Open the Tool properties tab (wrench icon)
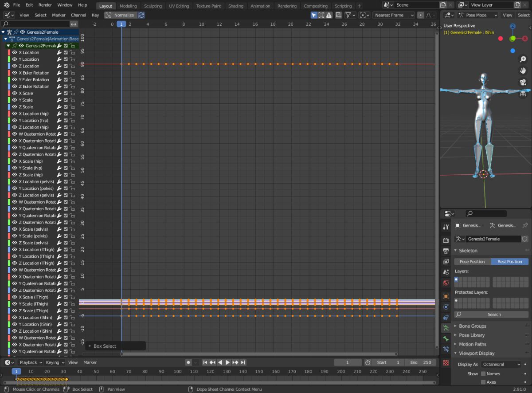The height and width of the screenshot is (393, 532). (446, 227)
